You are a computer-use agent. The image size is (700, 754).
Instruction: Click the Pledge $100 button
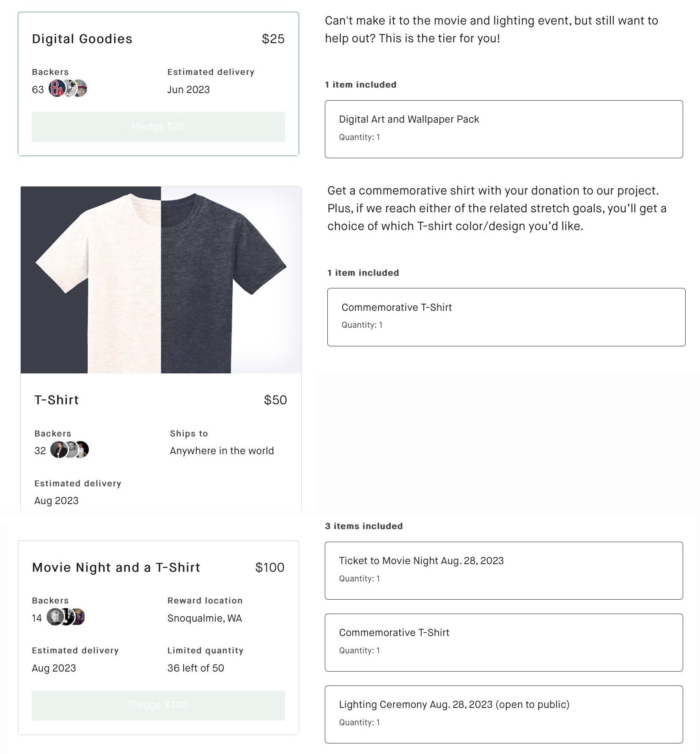click(158, 705)
